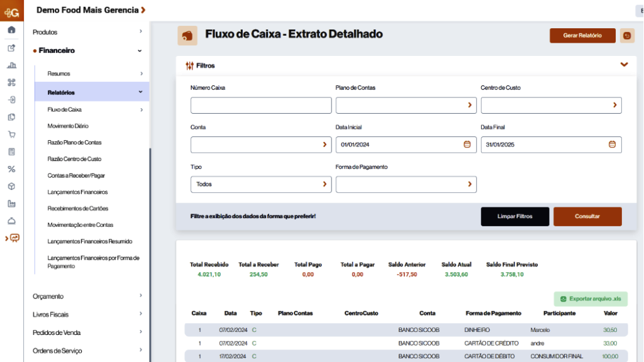The width and height of the screenshot is (644, 362).
Task: Click the Número Caixa input field
Action: coord(260,106)
